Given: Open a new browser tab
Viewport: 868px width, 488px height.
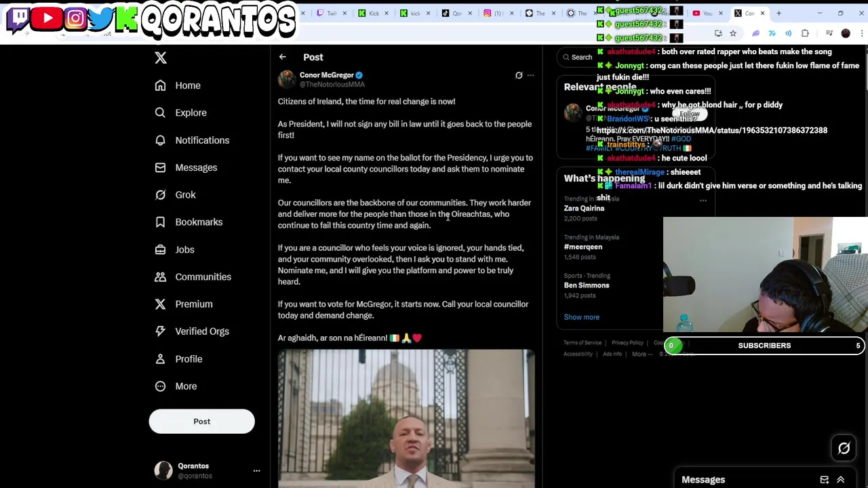Looking at the screenshot, I should point(778,13).
